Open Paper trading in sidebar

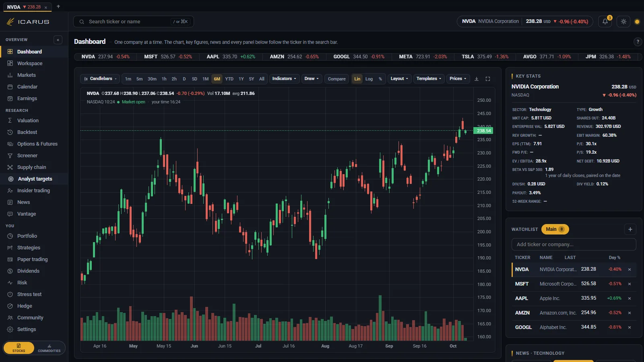pyautogui.click(x=34, y=259)
